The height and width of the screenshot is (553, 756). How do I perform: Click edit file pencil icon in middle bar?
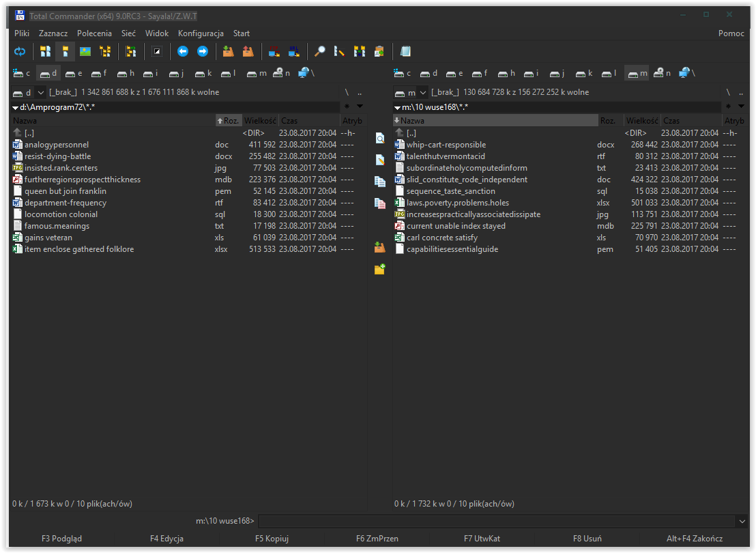[380, 160]
